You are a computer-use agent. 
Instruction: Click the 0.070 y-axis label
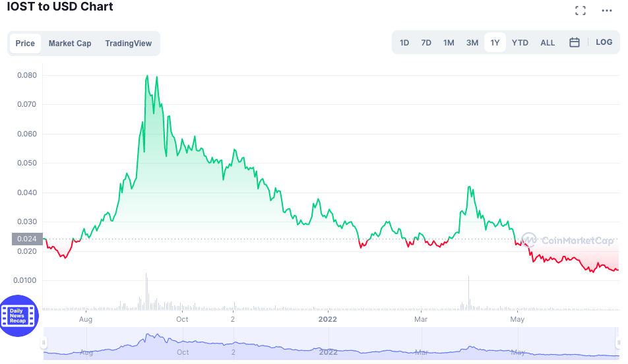point(27,104)
